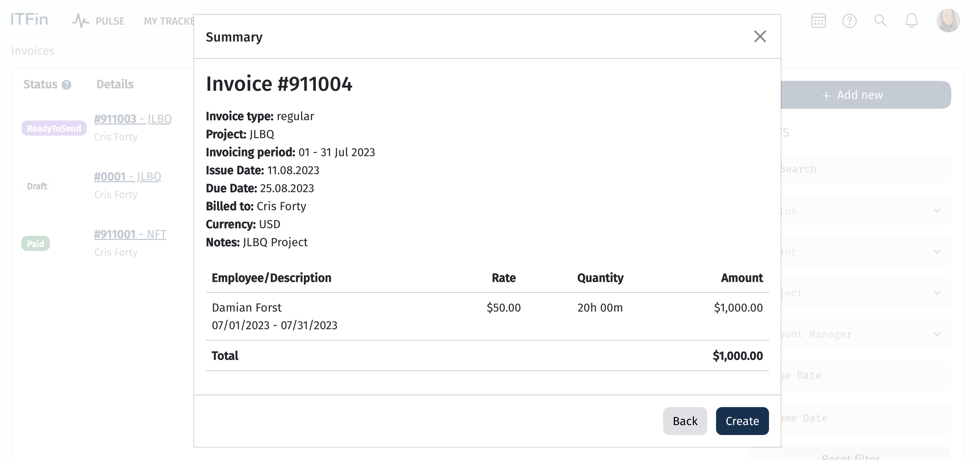Click the ITFin logo
Screen dimensions: 980x460
29,19
